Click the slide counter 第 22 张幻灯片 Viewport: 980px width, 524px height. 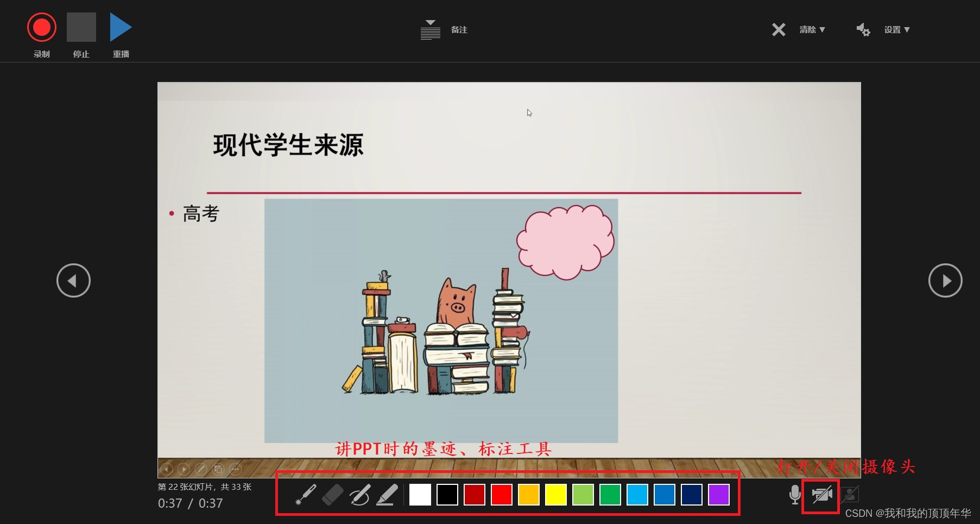tap(205, 487)
